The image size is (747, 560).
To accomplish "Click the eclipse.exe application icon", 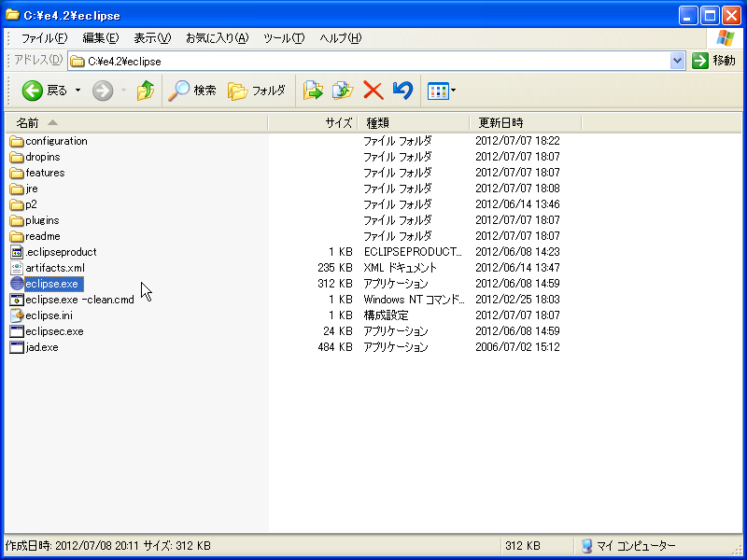I will click(x=17, y=284).
